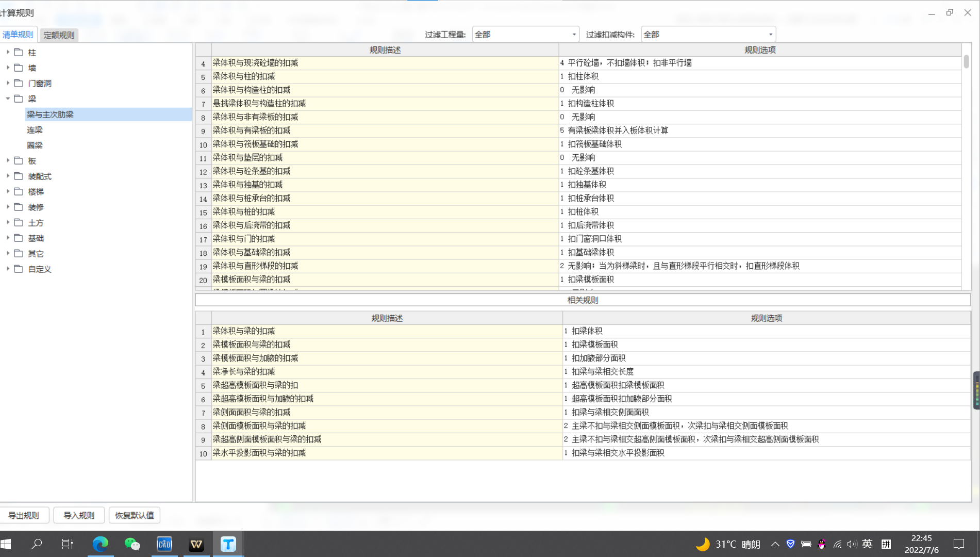Click the battery tray icon
Viewport: 980px width, 557px height.
click(x=806, y=544)
